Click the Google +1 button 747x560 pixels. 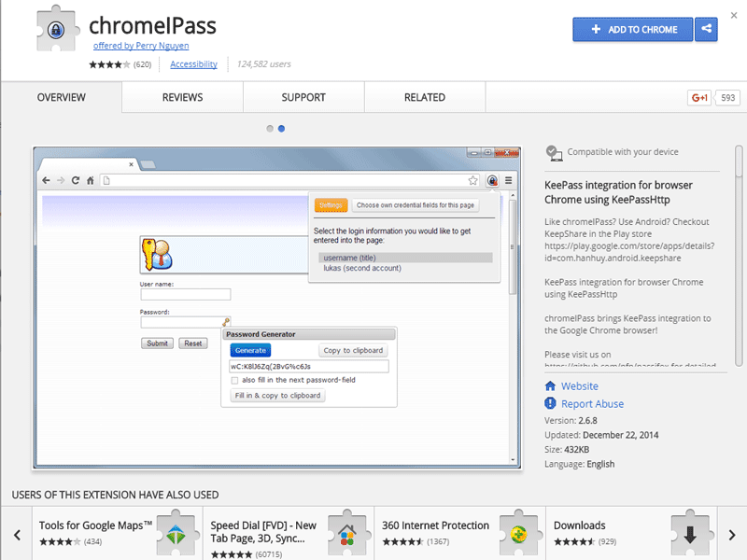pos(699,98)
